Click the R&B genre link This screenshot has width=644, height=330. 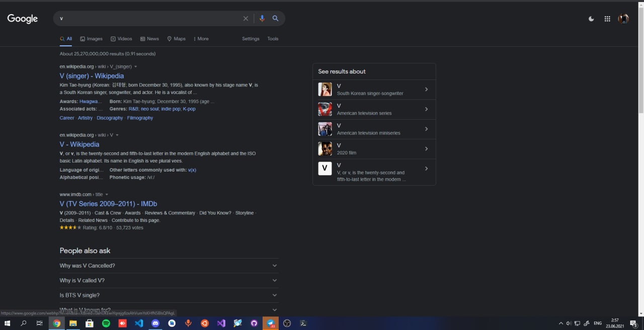pos(133,109)
